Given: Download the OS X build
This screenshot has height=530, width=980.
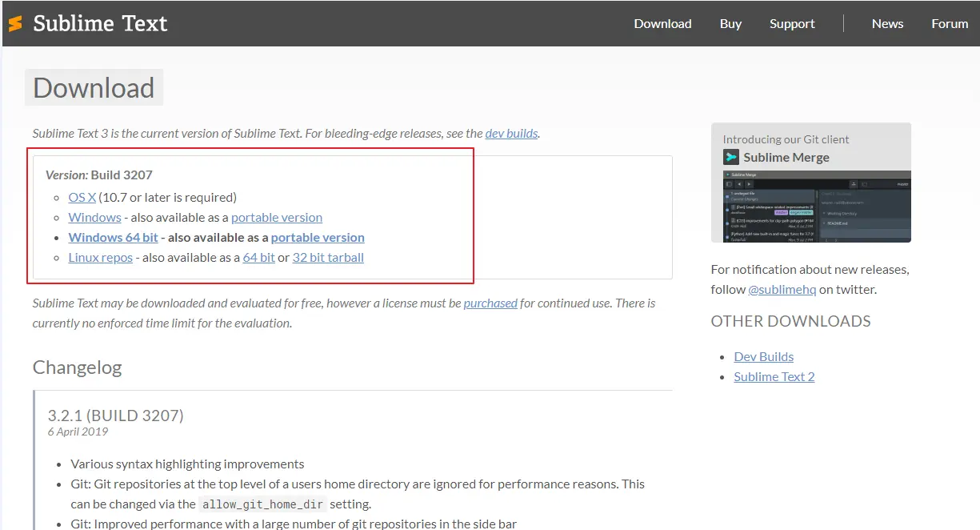Looking at the screenshot, I should 82,197.
